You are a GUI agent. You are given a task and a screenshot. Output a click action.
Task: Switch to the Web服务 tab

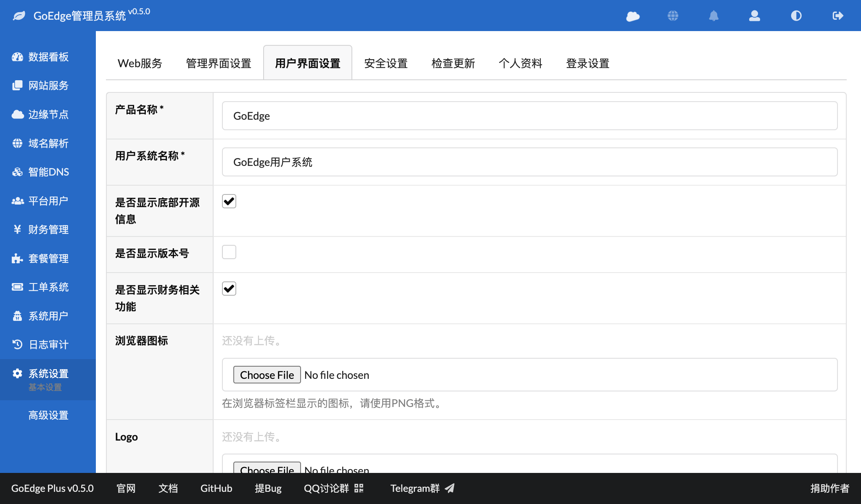[140, 63]
